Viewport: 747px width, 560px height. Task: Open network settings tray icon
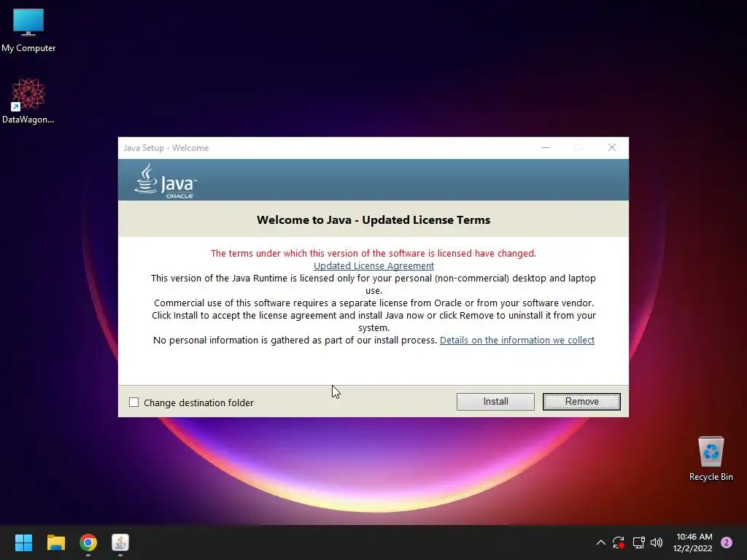point(638,542)
